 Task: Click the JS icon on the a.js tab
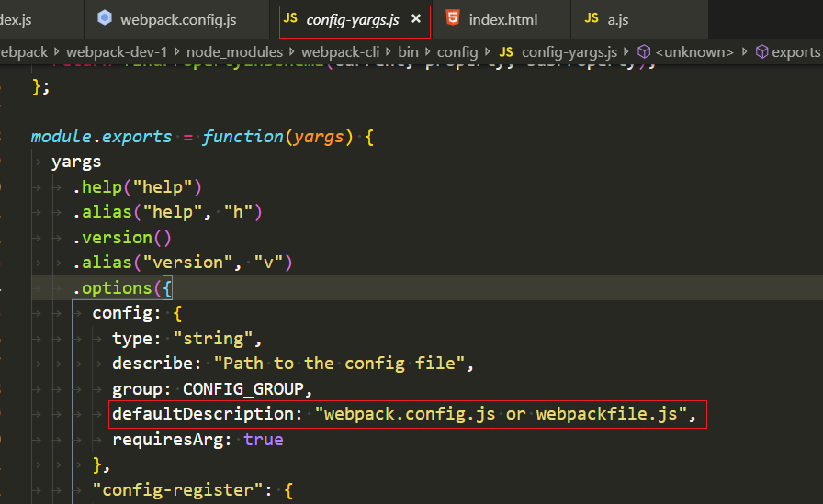[592, 18]
